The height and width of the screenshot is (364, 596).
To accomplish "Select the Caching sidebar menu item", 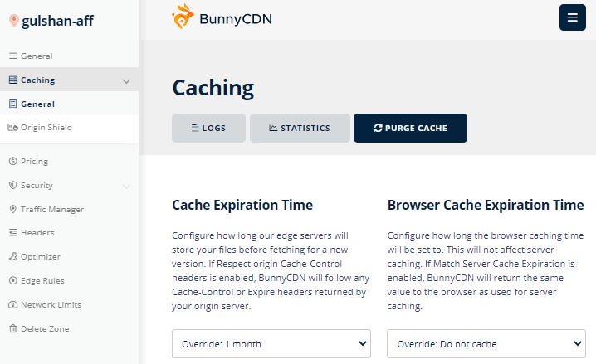I will click(x=69, y=80).
